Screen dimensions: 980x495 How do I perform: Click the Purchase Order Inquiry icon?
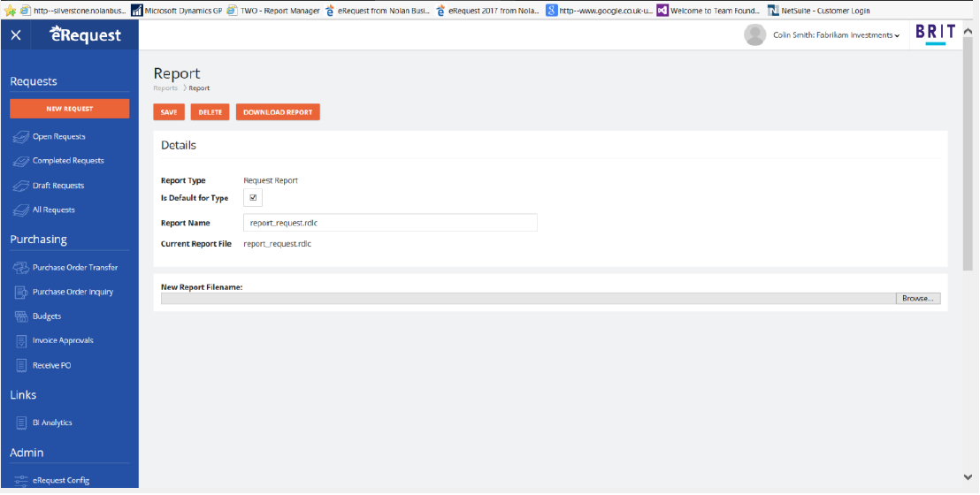click(x=21, y=293)
